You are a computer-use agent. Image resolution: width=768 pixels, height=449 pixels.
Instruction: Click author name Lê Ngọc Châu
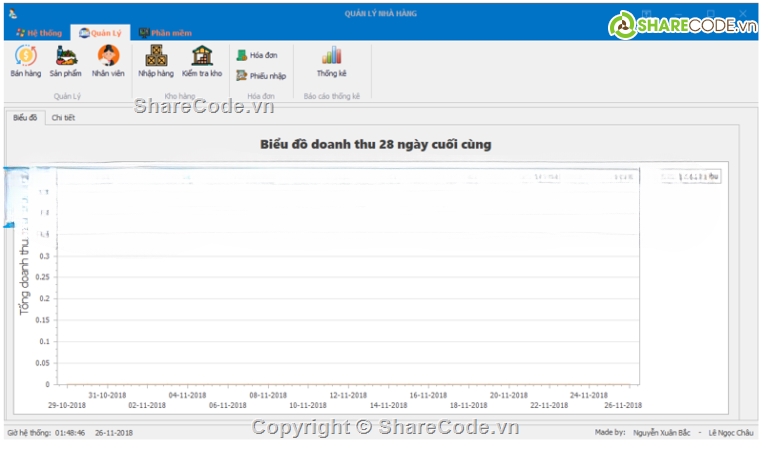click(731, 433)
